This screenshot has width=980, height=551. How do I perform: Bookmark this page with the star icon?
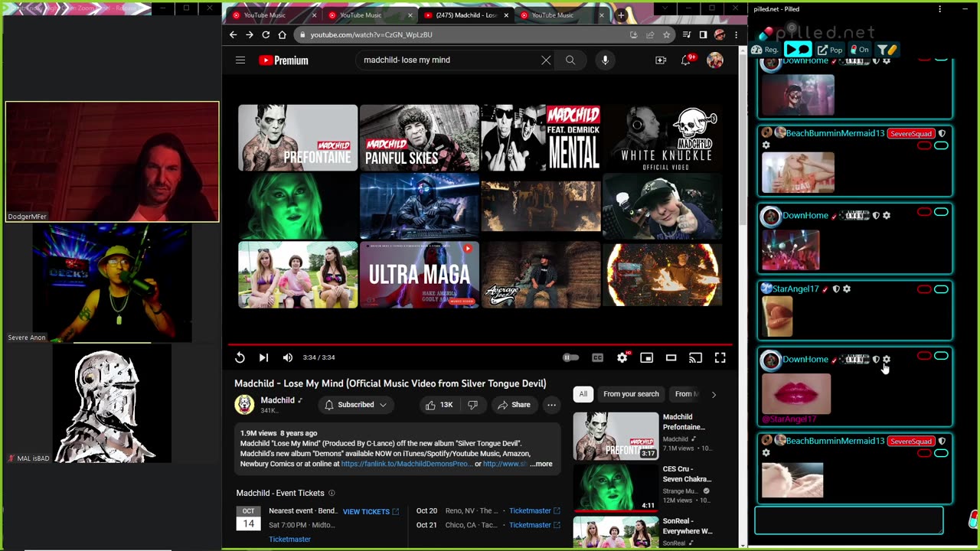[667, 34]
